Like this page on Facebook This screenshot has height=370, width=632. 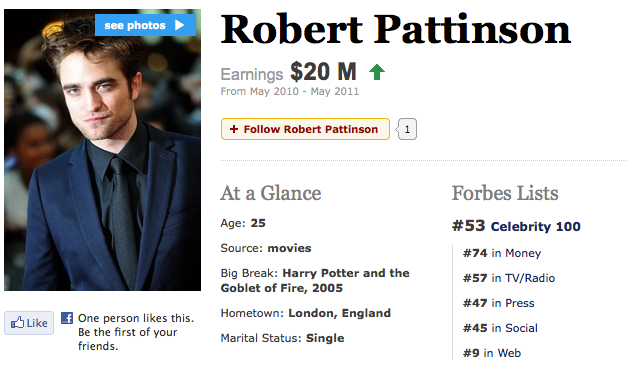[29, 323]
